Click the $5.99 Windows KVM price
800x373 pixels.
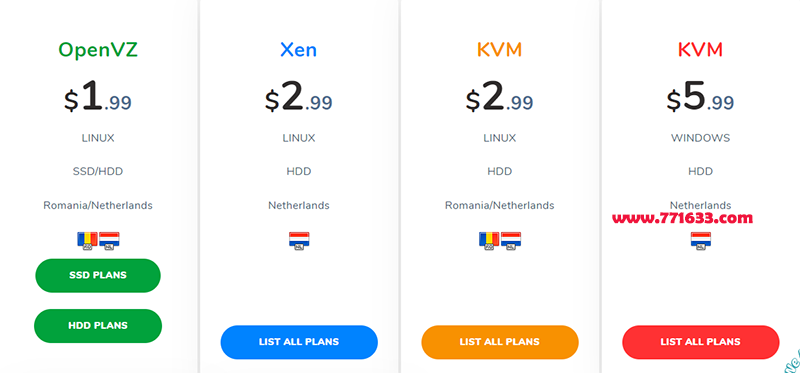click(701, 96)
